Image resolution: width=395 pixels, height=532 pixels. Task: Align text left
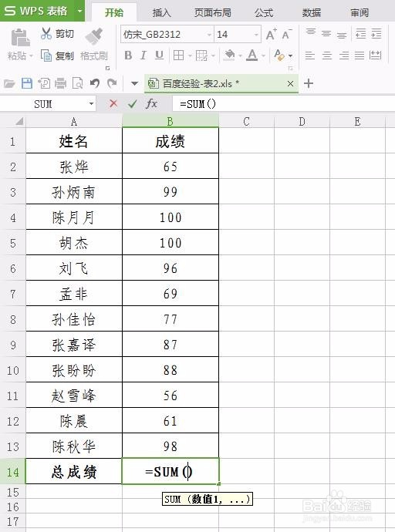click(x=310, y=55)
